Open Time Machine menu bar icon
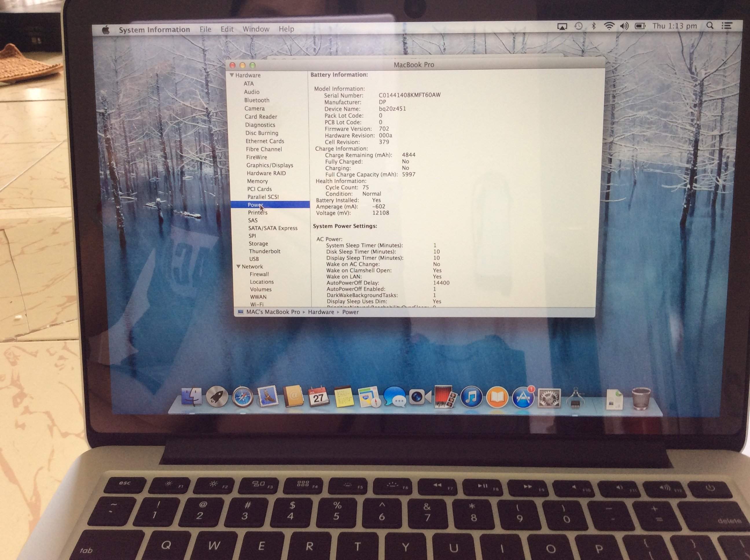This screenshot has width=750, height=560. (578, 26)
